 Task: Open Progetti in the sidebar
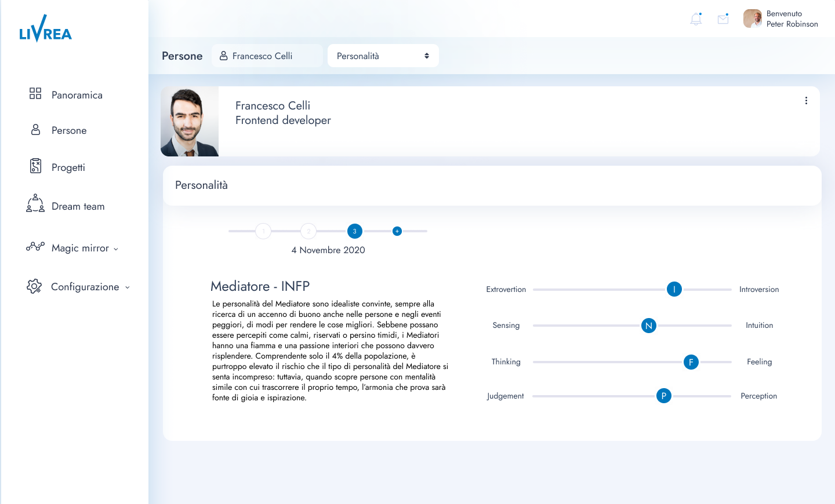[x=68, y=167]
